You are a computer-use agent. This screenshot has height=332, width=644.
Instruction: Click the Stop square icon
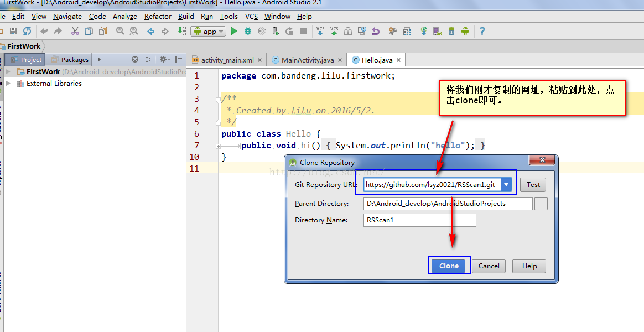point(303,31)
